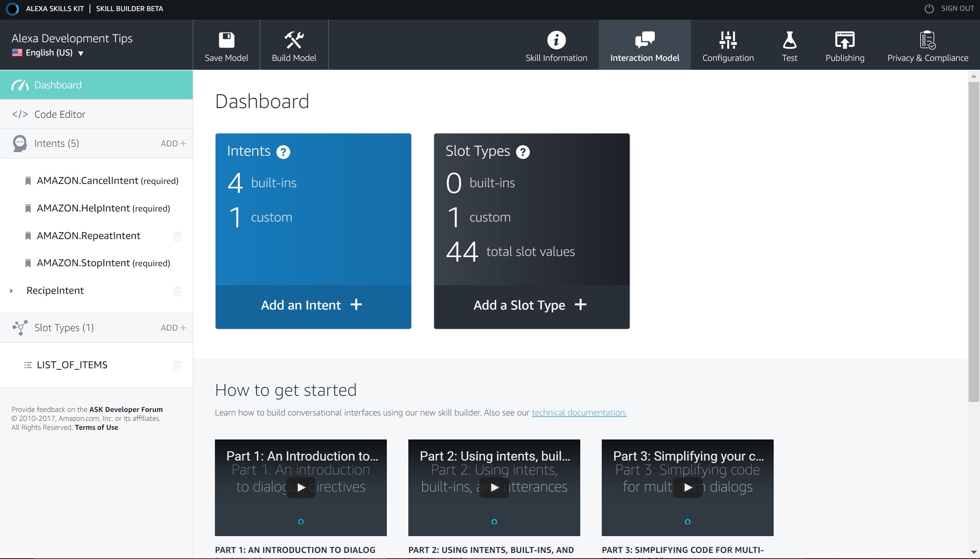
Task: Click the Alexa Development Tips skill name
Action: coord(72,38)
